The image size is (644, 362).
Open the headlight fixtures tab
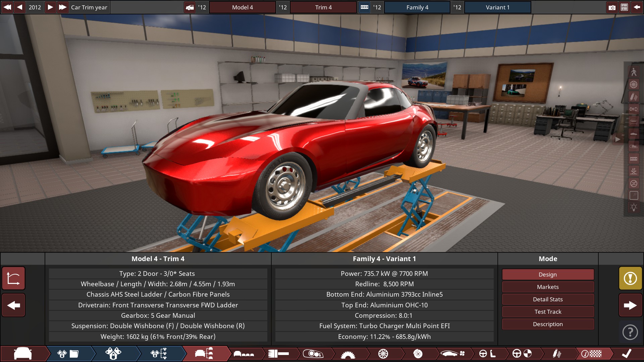313,354
